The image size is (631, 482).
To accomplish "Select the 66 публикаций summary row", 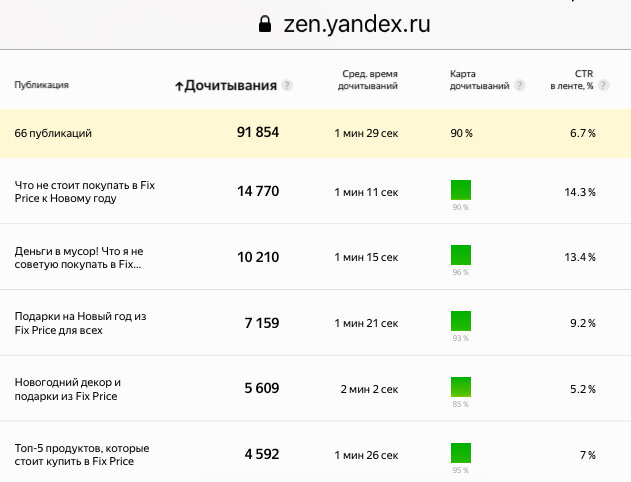I will 316,133.
